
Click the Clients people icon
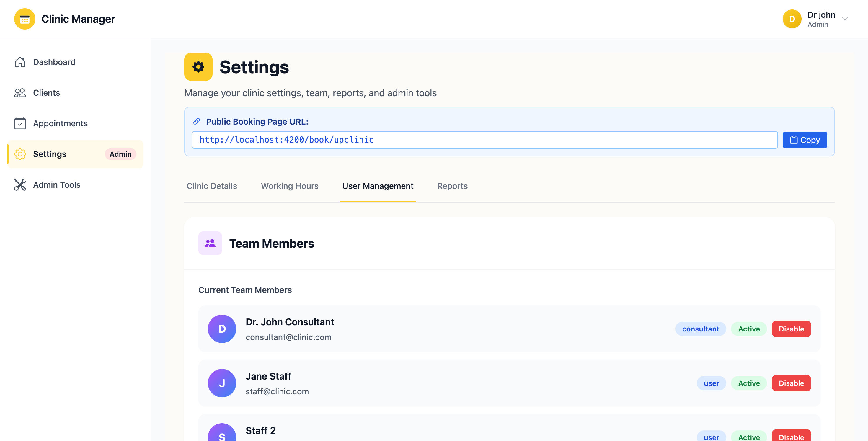click(20, 93)
